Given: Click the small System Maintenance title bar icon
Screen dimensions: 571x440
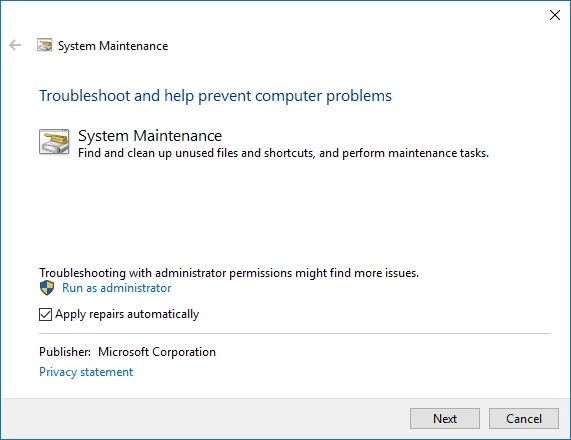Looking at the screenshot, I should [44, 45].
